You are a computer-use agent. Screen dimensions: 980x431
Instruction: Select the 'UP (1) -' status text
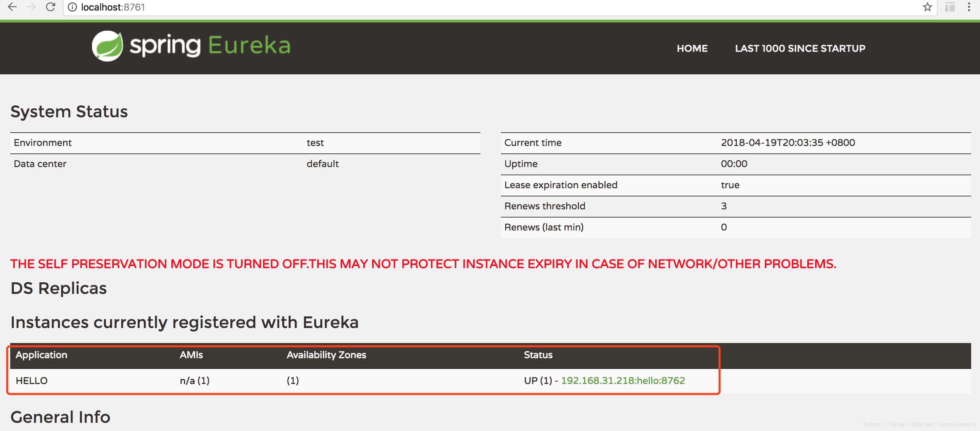541,380
